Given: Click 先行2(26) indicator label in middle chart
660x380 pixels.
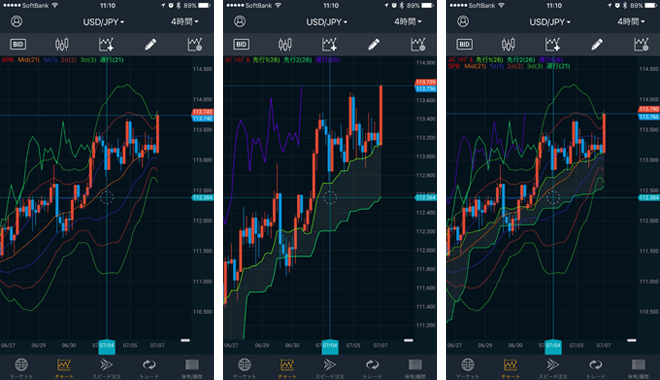Looking at the screenshot, I should point(298,60).
